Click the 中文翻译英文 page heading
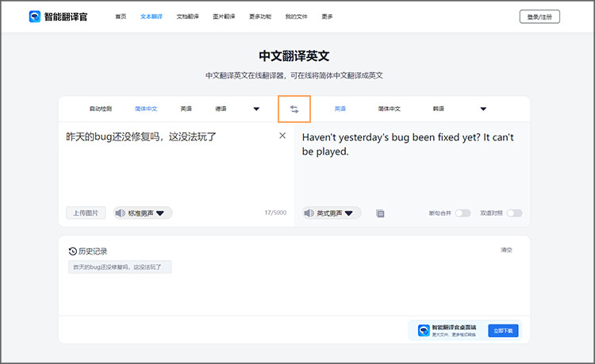The width and height of the screenshot is (595, 364). pos(294,56)
